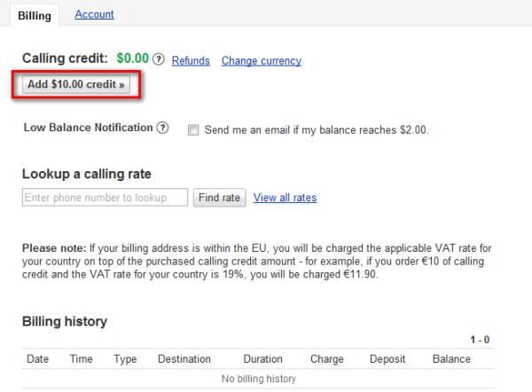Open the View all rates link
The width and height of the screenshot is (532, 392).
click(x=285, y=198)
